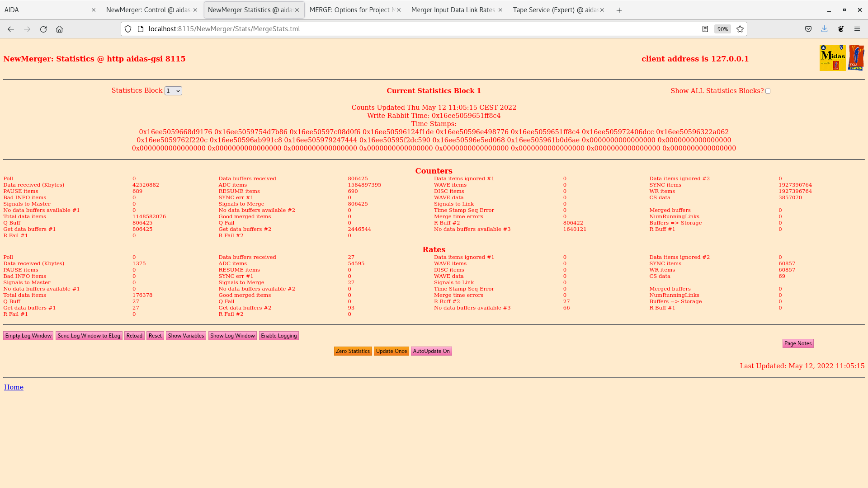This screenshot has width=868, height=488.
Task: Select the NewMerger Statistics tab
Action: tap(254, 10)
